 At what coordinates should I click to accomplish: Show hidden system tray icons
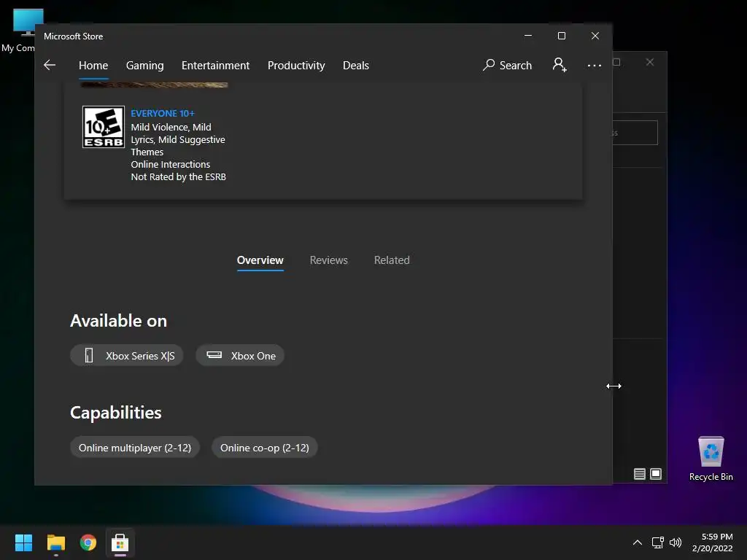pos(638,542)
